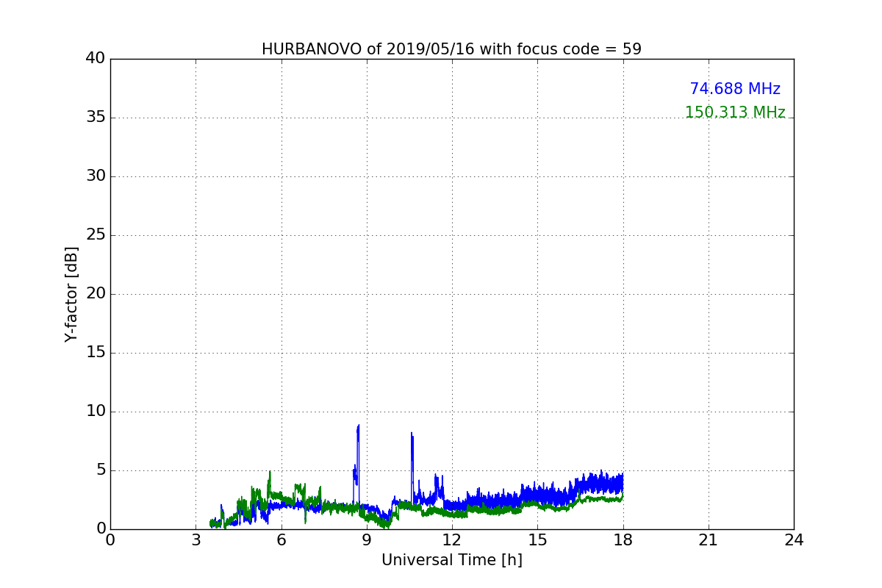Click the y-axis tick label 40
The width and height of the screenshot is (882, 588).
pos(96,59)
